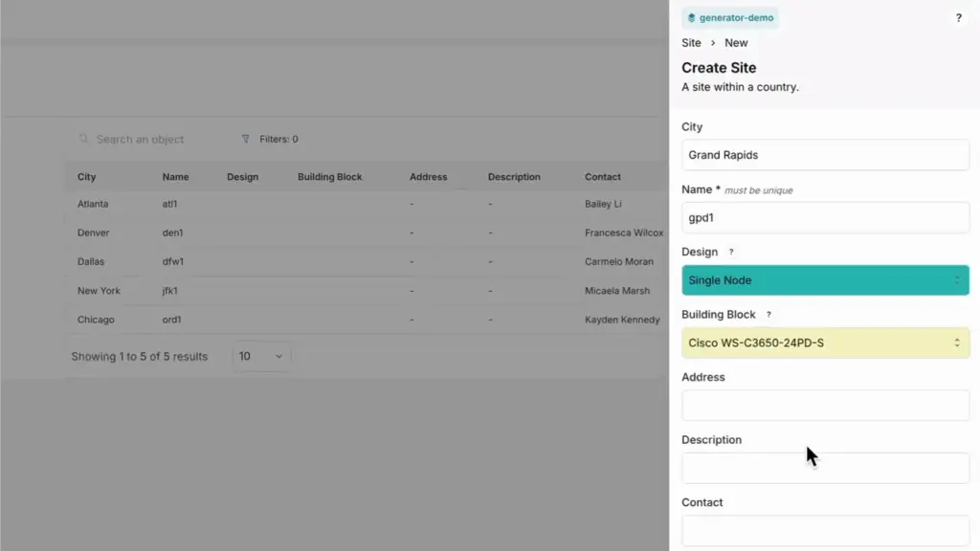Click the Building Block field help icon

point(768,314)
